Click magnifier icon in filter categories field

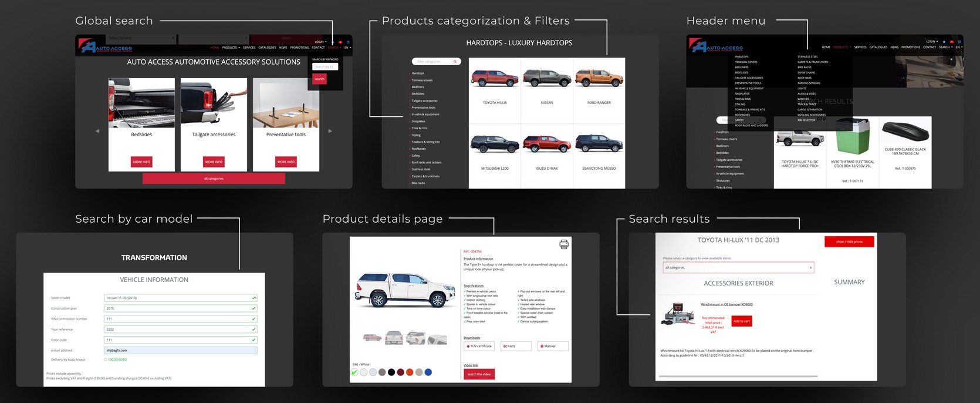click(x=455, y=61)
